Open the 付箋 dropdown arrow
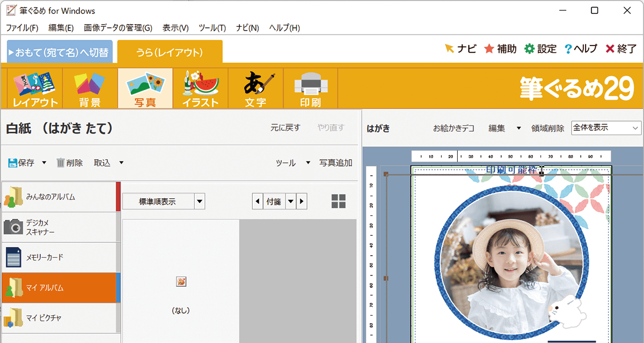 click(x=290, y=202)
